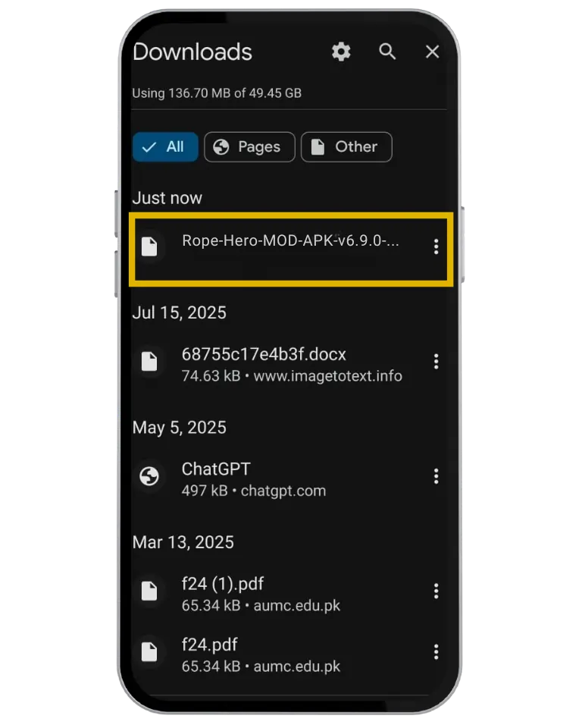The width and height of the screenshot is (582, 728).
Task: Close the Downloads panel with X
Action: click(x=432, y=52)
